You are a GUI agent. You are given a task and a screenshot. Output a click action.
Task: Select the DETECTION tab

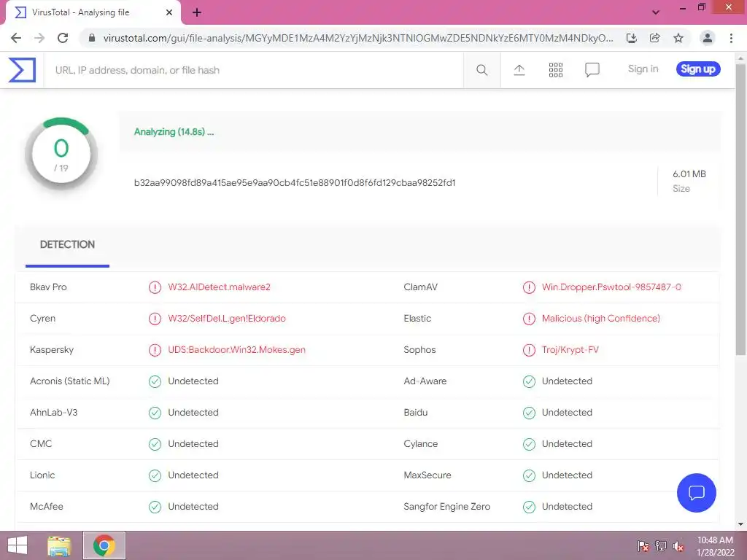[x=67, y=245]
